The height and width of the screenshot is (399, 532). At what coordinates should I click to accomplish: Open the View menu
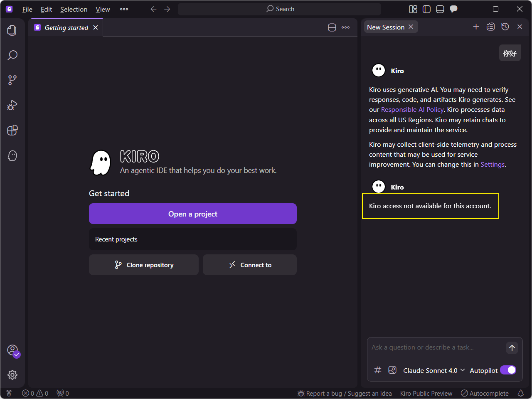pos(103,9)
